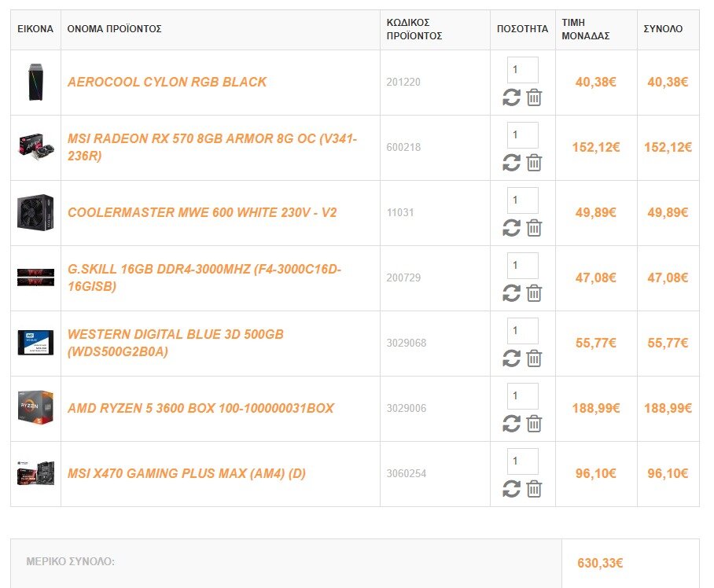Delete Aerocool Cylon RGB Black from cart
Image resolution: width=714 pixels, height=588 pixels.
tap(534, 97)
